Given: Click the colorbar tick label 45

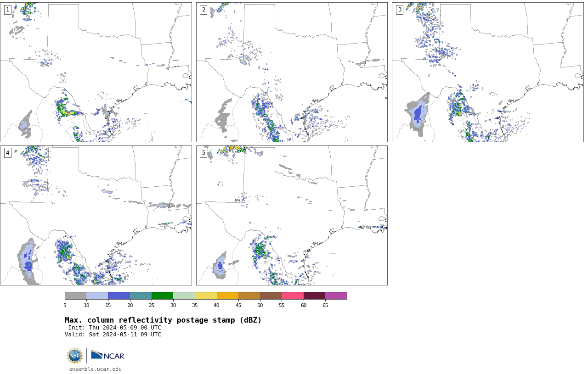Looking at the screenshot, I should (x=238, y=306).
